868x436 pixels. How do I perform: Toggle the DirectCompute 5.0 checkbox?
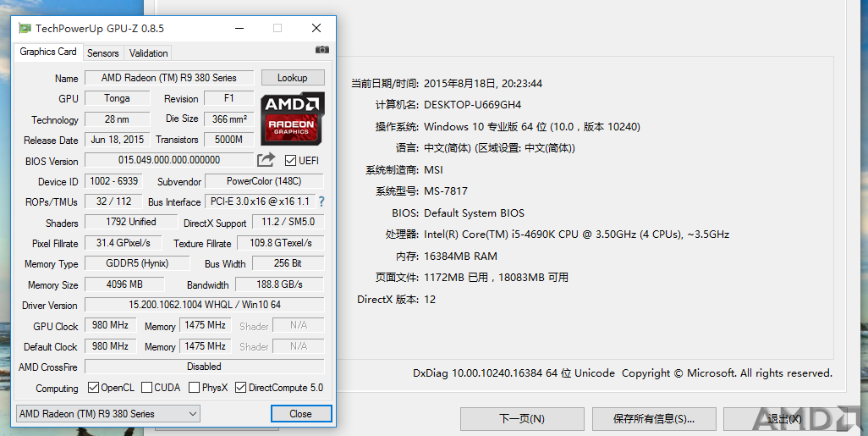(x=240, y=387)
